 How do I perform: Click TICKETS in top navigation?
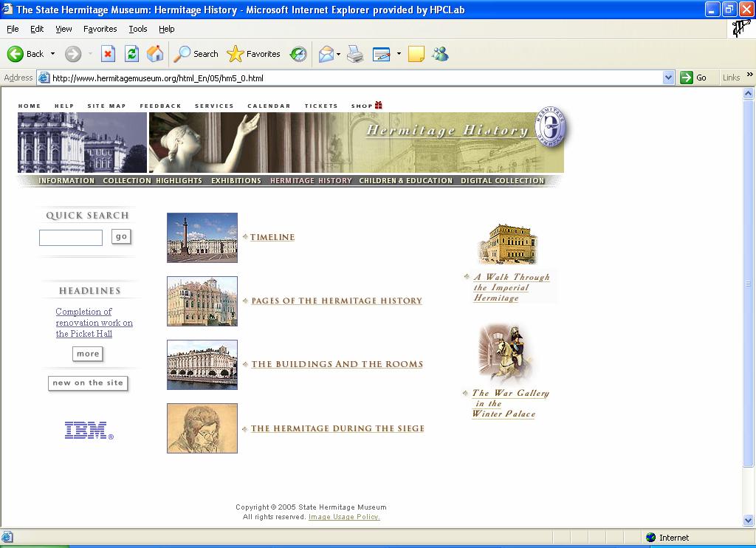point(321,106)
